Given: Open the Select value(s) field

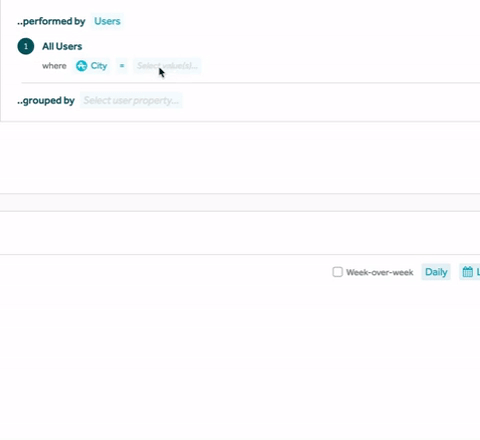Looking at the screenshot, I should [167, 66].
